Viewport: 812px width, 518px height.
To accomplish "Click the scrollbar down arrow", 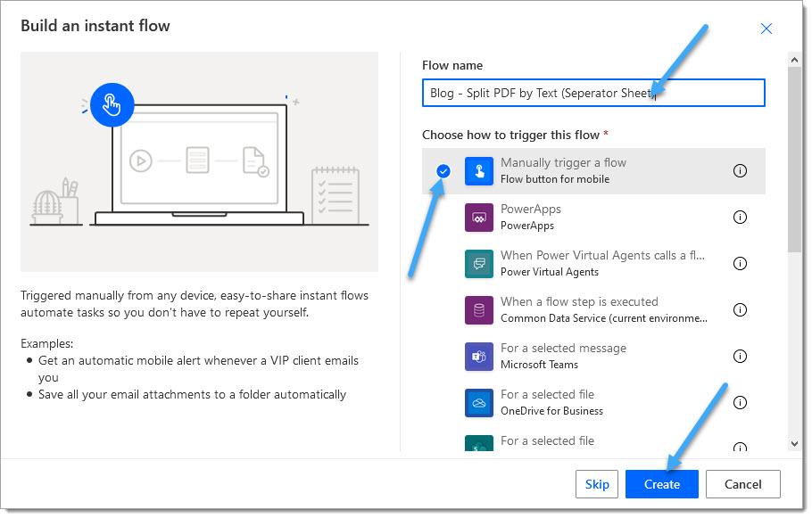I will click(x=794, y=444).
